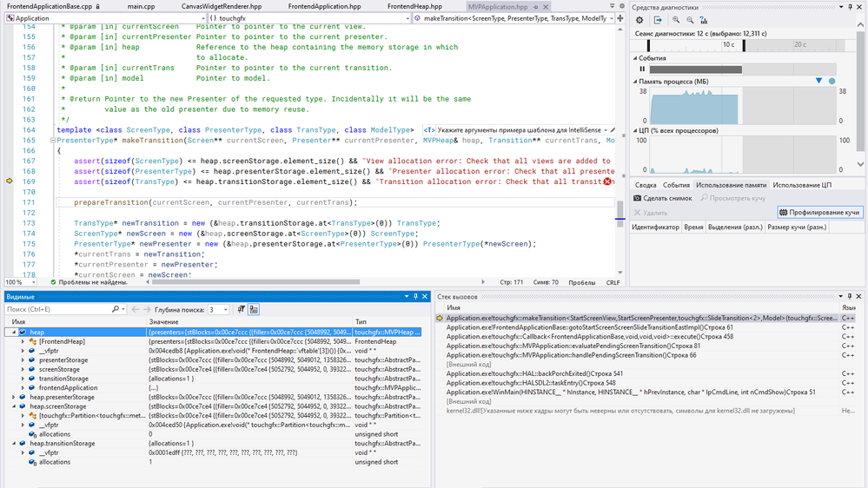Switch to FrontendHeap.hpp tab
This screenshot has height=488, width=868.
point(414,7)
